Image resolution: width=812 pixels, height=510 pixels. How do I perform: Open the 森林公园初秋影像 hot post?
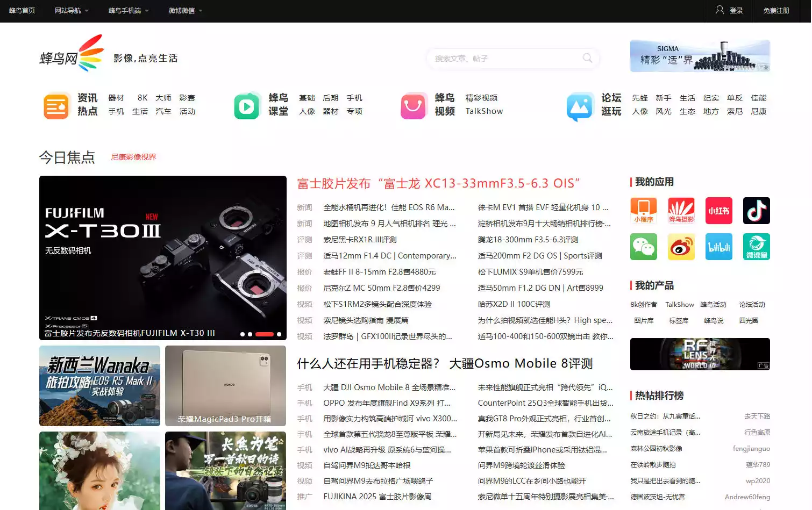point(656,448)
